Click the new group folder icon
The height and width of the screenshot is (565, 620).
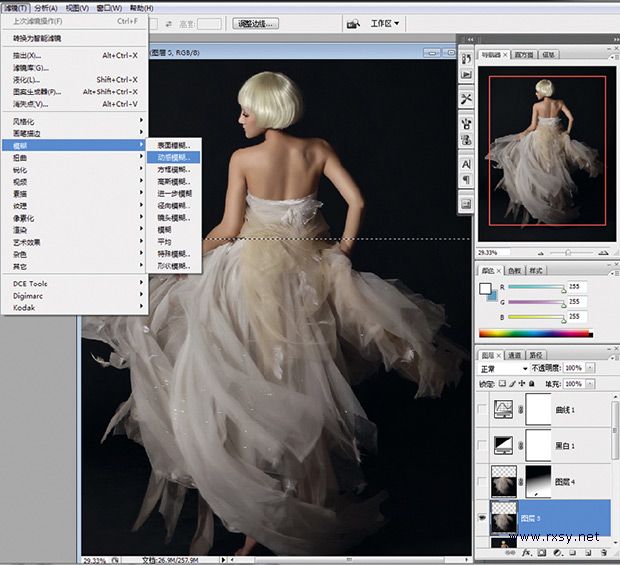click(573, 553)
